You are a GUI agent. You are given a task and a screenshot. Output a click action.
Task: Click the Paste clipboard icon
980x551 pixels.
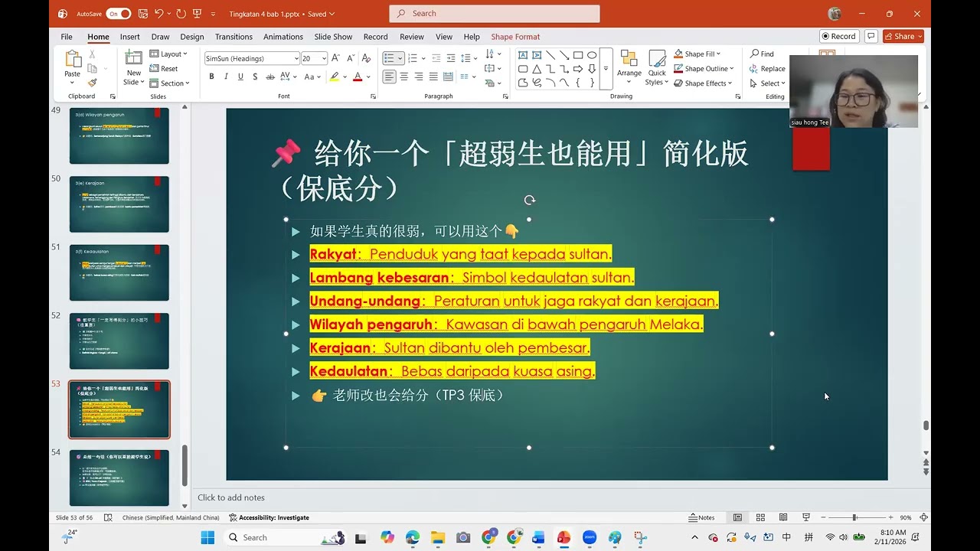click(x=73, y=60)
